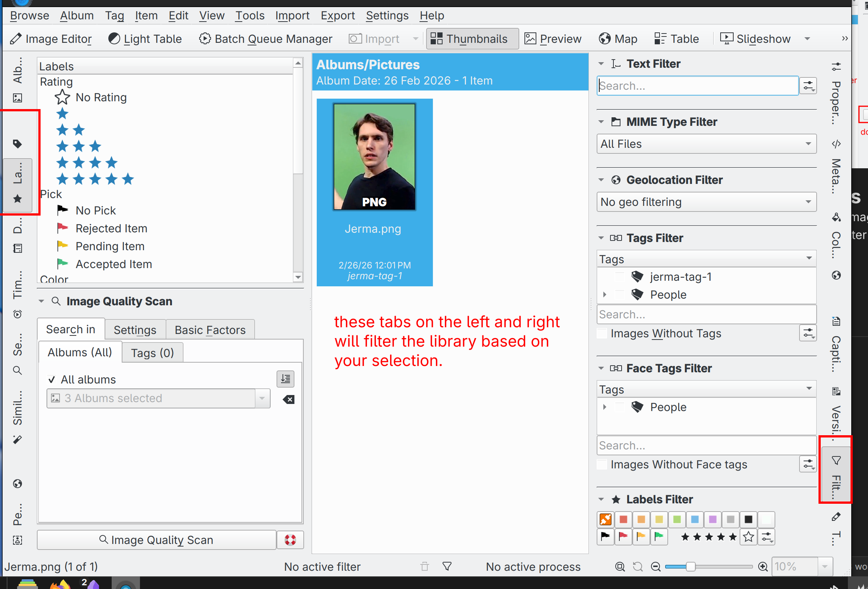Select the Jerma.png thumbnail
This screenshot has width=868, height=589.
point(374,157)
